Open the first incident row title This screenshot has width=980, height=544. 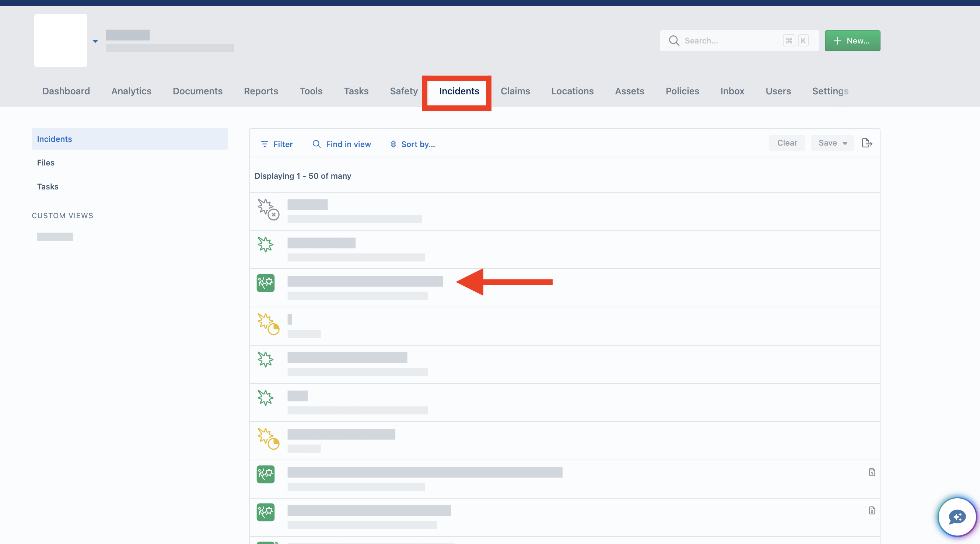coord(307,205)
